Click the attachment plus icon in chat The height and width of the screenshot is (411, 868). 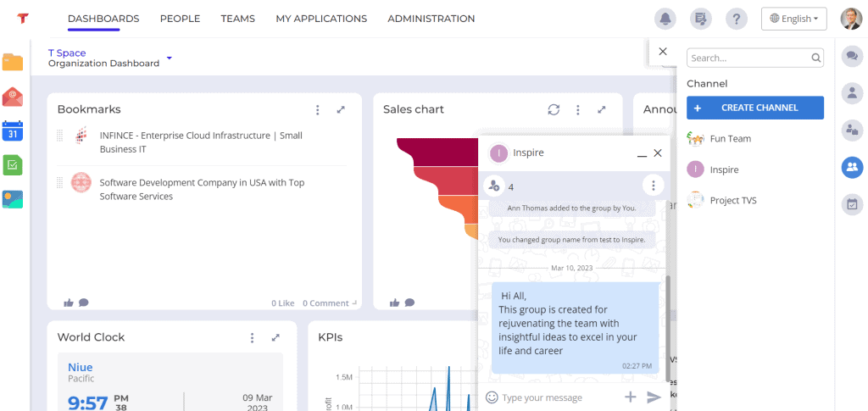630,397
